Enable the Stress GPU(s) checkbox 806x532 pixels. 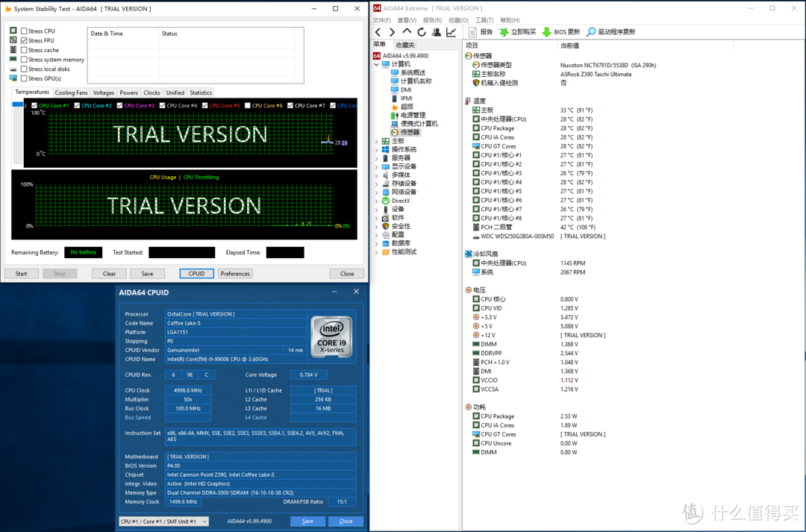(24, 78)
